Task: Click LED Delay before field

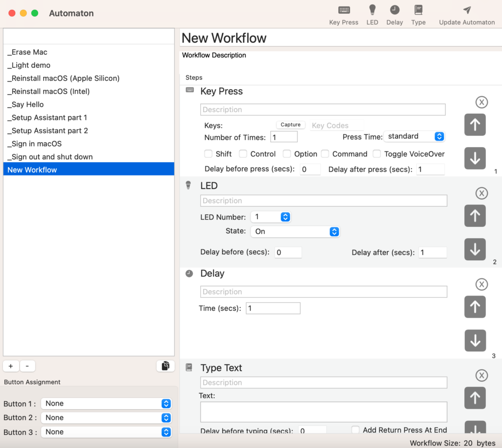Action: pos(288,252)
